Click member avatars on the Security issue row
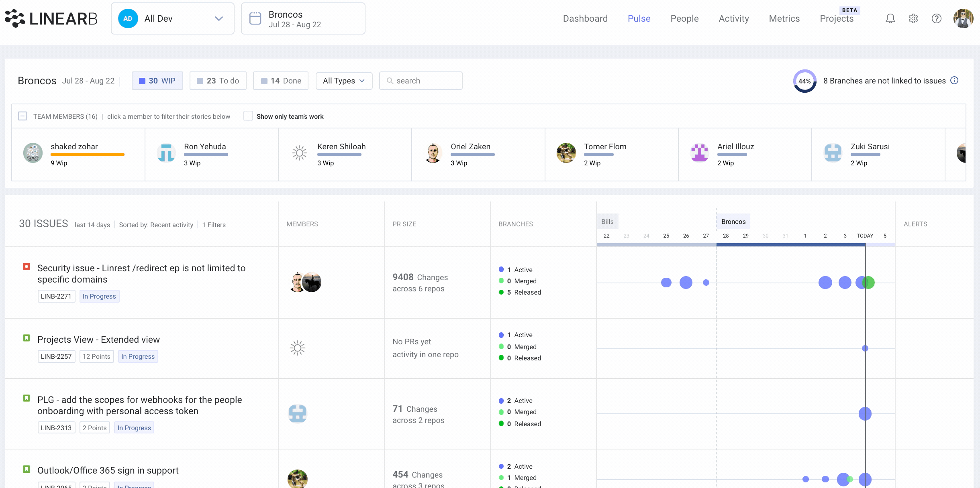Image resolution: width=980 pixels, height=488 pixels. click(306, 282)
